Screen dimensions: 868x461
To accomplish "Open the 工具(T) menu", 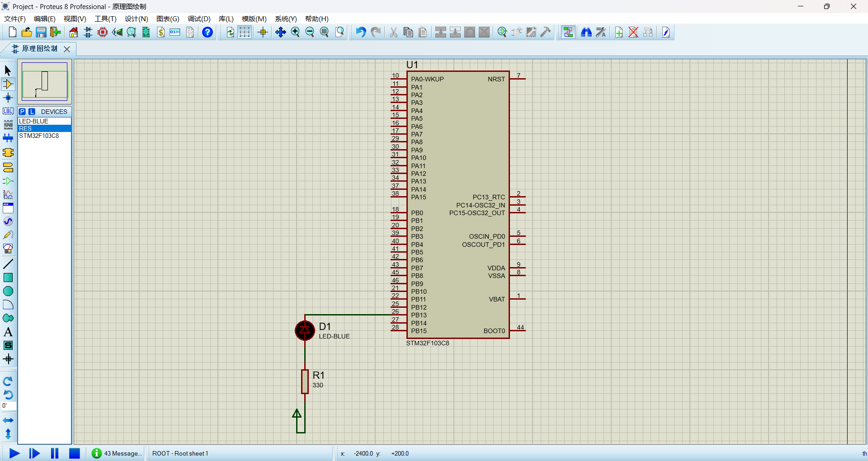I will coord(105,19).
